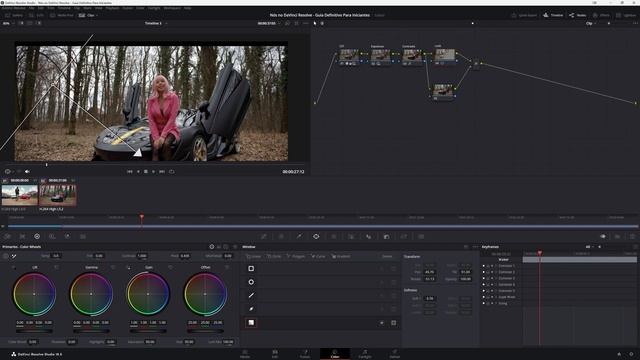Mute the viewer audio
640x360 pixels.
27,172
